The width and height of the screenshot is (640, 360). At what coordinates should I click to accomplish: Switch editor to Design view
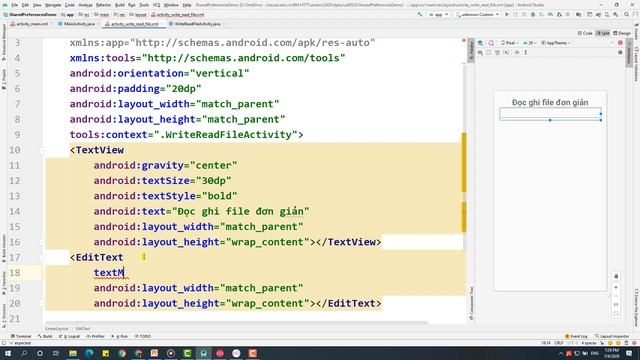(x=622, y=33)
